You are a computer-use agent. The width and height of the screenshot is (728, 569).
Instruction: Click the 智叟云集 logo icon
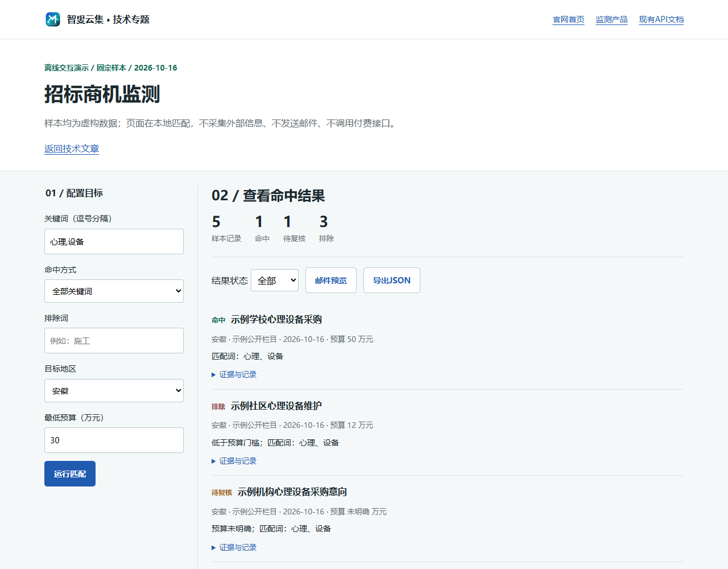tap(53, 19)
